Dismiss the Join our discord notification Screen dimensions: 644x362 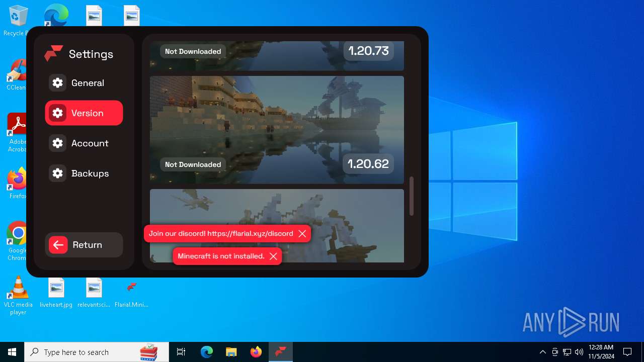coord(302,234)
